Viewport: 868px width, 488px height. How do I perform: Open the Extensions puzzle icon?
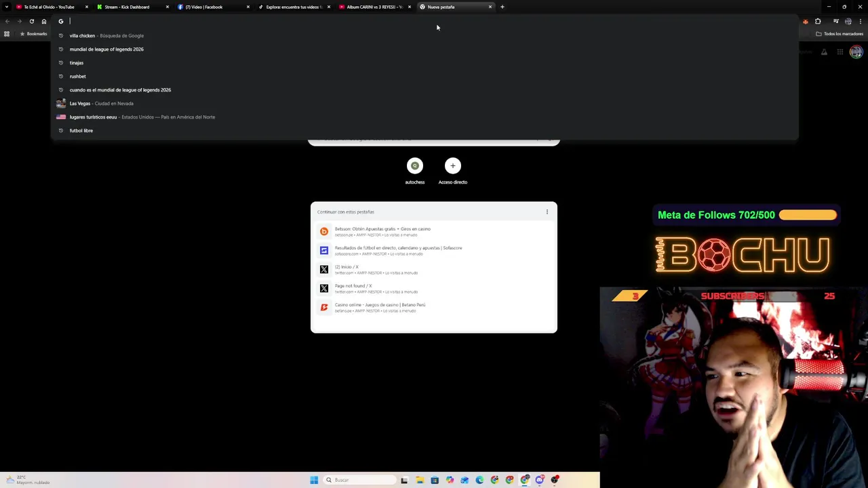818,21
